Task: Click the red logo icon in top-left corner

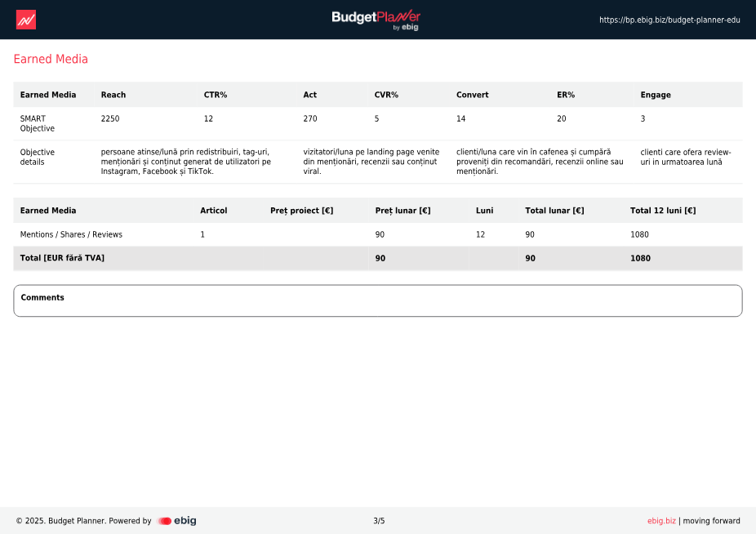Action: pos(26,20)
